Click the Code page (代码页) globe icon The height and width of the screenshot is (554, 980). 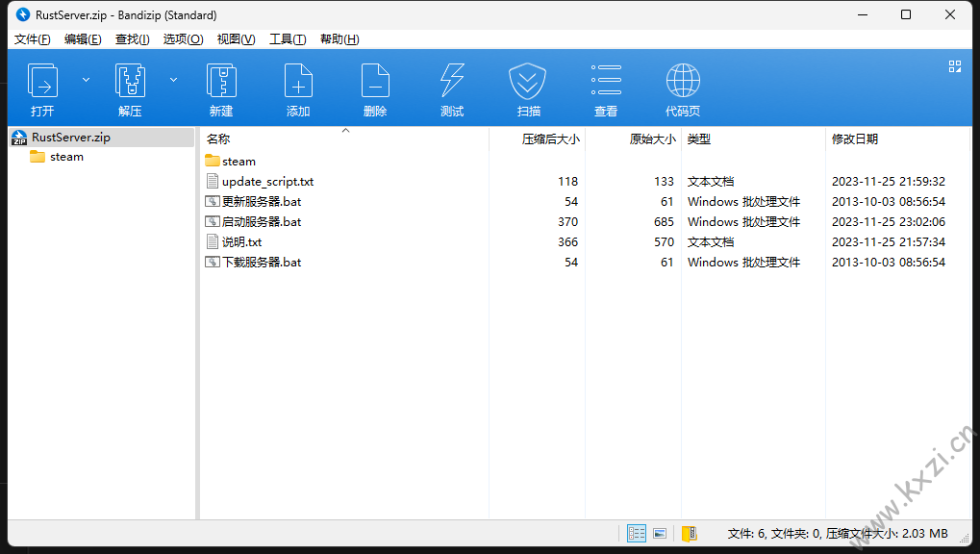click(x=683, y=81)
